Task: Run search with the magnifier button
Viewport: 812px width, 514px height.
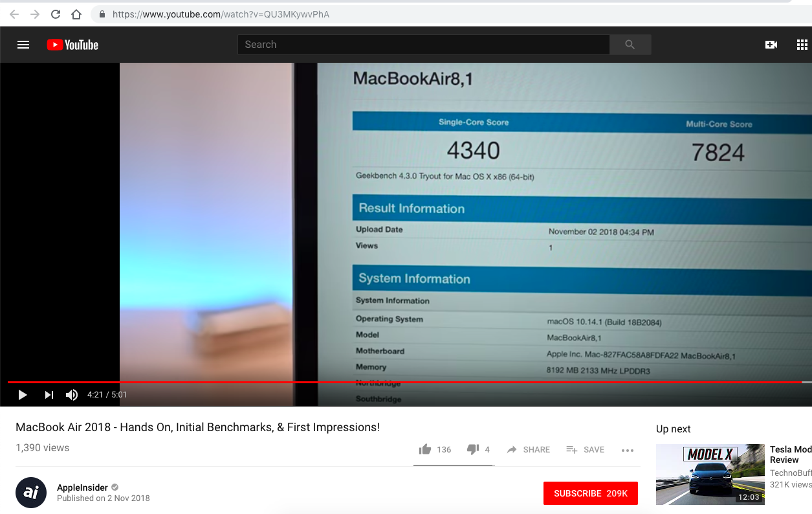Action: [x=630, y=45]
